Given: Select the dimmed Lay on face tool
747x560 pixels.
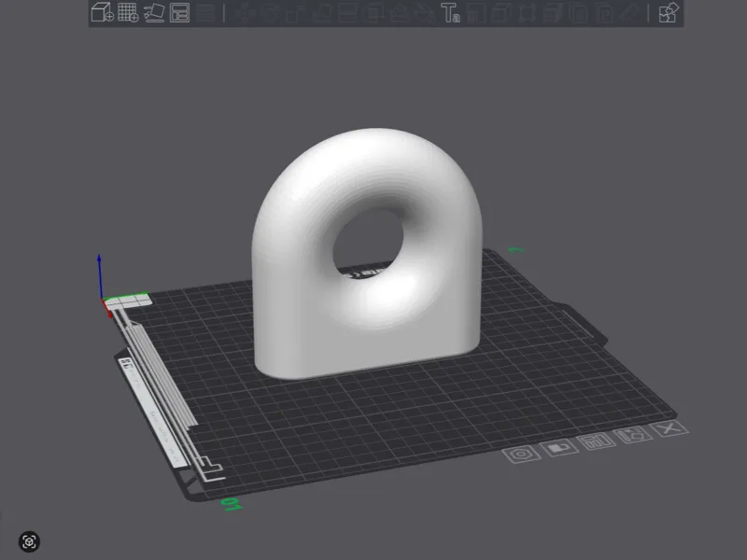Looking at the screenshot, I should point(321,13).
